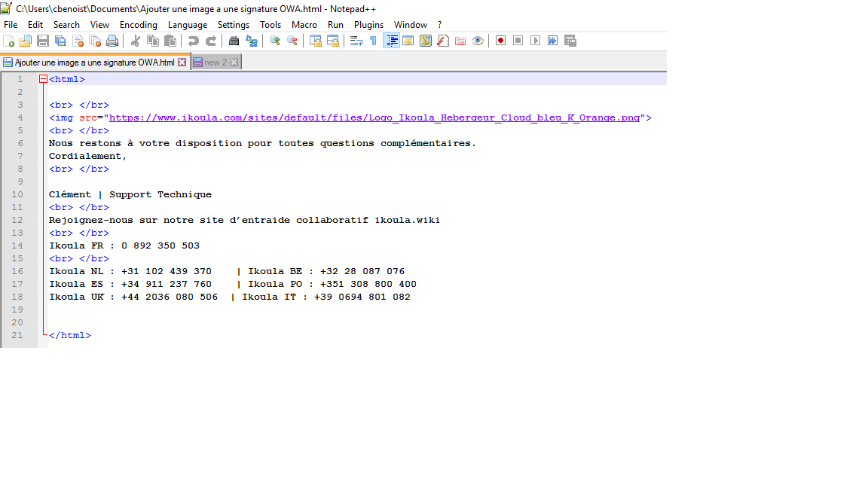Start macro recording with red dot
Screen dimensions: 868x488
(x=501, y=41)
